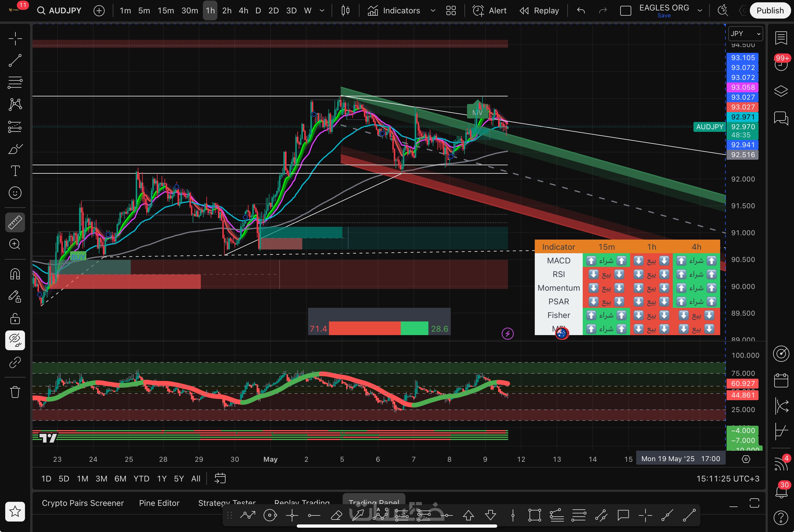Open the Crypto Pairs Screener tab
This screenshot has width=794, height=532.
pos(83,503)
